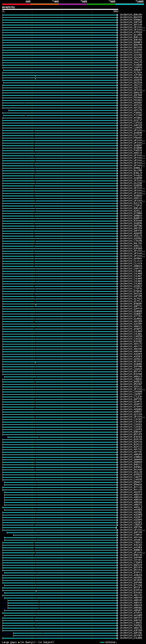Select the UniRef100_B6SVV9 label
This screenshot has width=146, height=644.
click(131, 47)
